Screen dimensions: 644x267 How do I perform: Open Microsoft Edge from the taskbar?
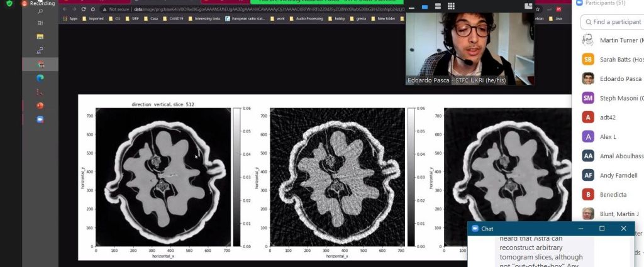pyautogui.click(x=40, y=78)
